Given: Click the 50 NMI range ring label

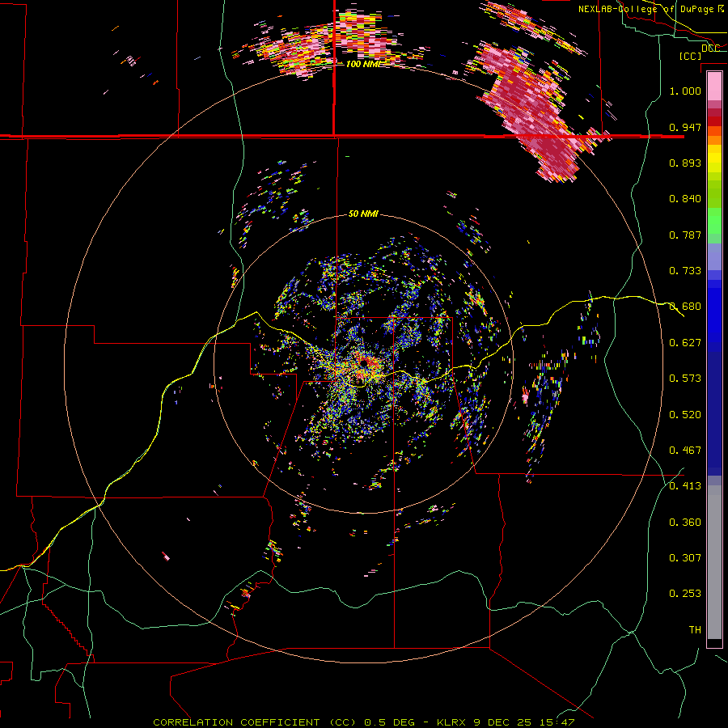Looking at the screenshot, I should coord(363,214).
